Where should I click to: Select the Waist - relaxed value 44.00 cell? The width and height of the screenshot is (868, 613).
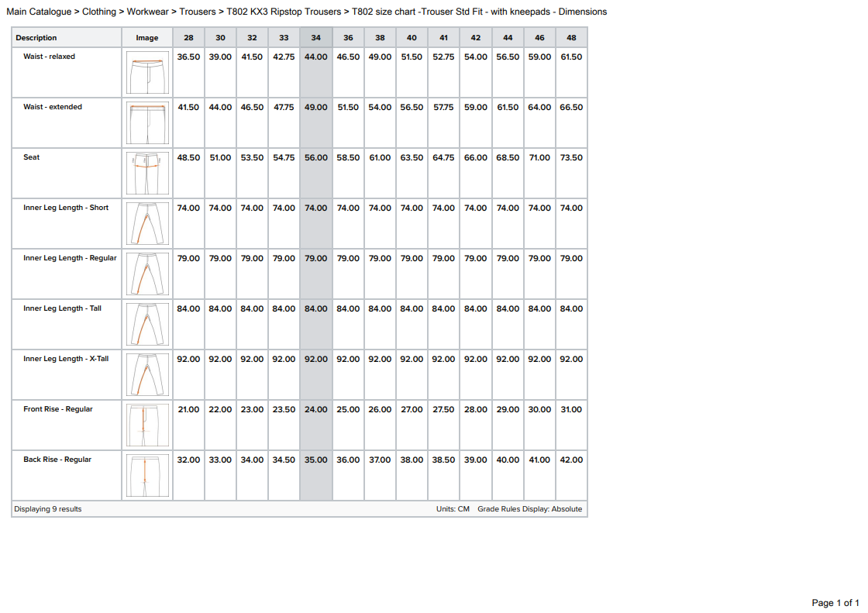click(316, 57)
